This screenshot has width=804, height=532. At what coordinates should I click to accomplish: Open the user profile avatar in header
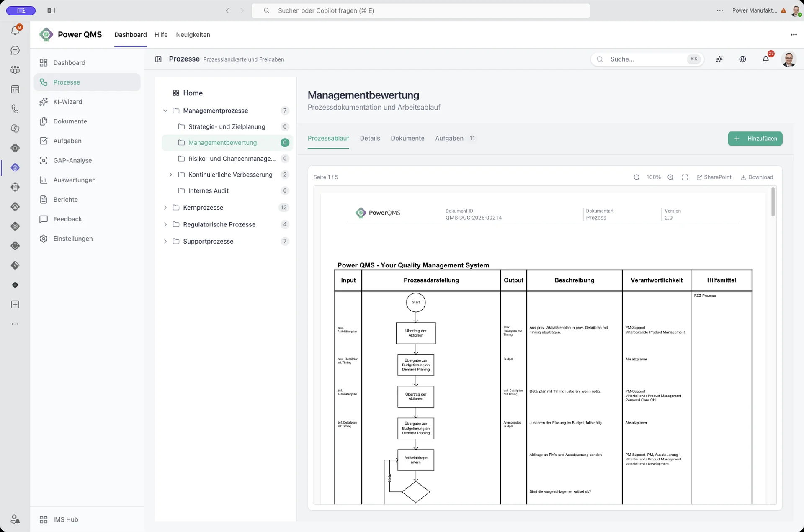coord(789,59)
